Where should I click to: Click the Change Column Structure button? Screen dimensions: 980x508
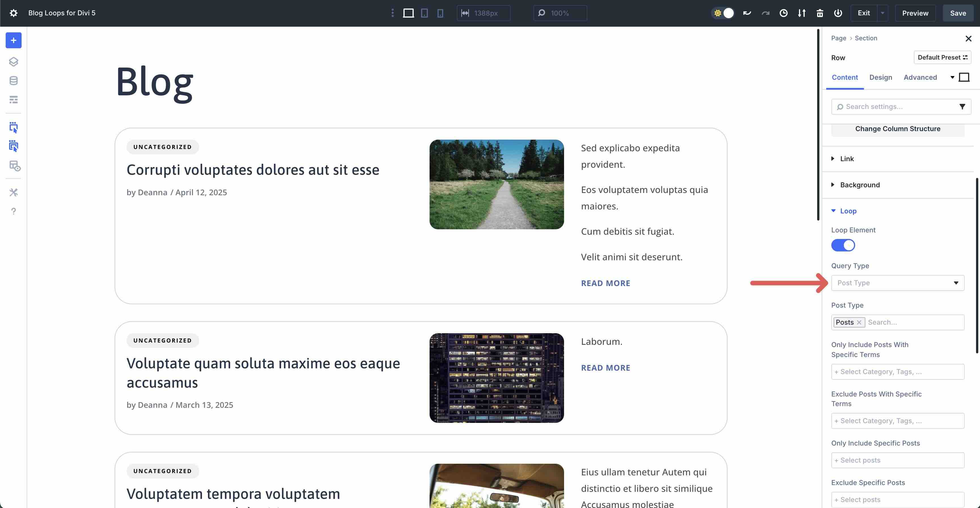(897, 129)
